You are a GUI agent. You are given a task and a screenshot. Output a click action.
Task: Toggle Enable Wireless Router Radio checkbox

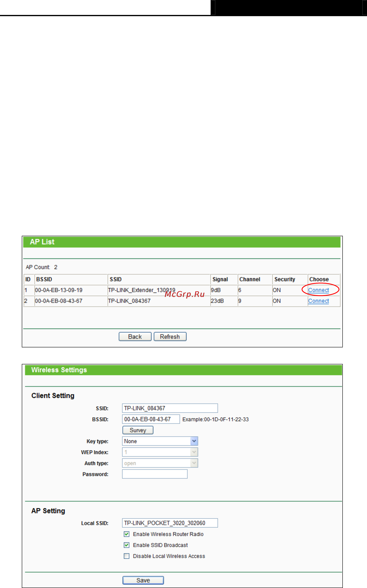127,534
